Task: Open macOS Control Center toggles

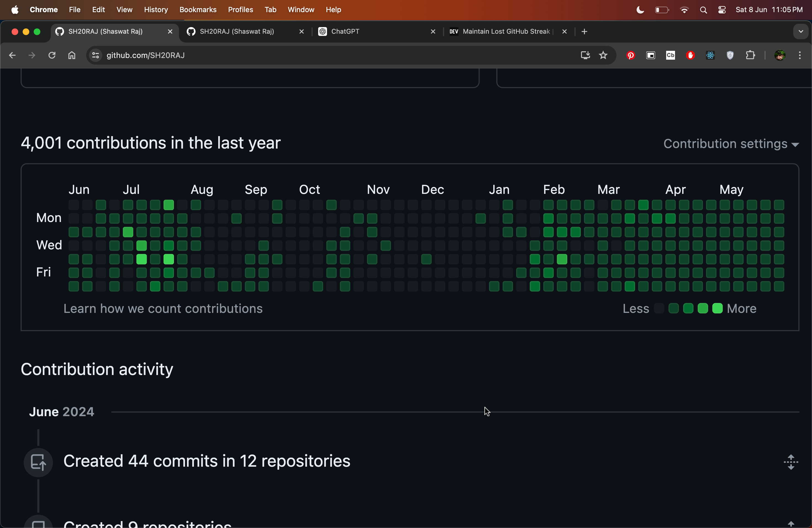Action: tap(722, 10)
